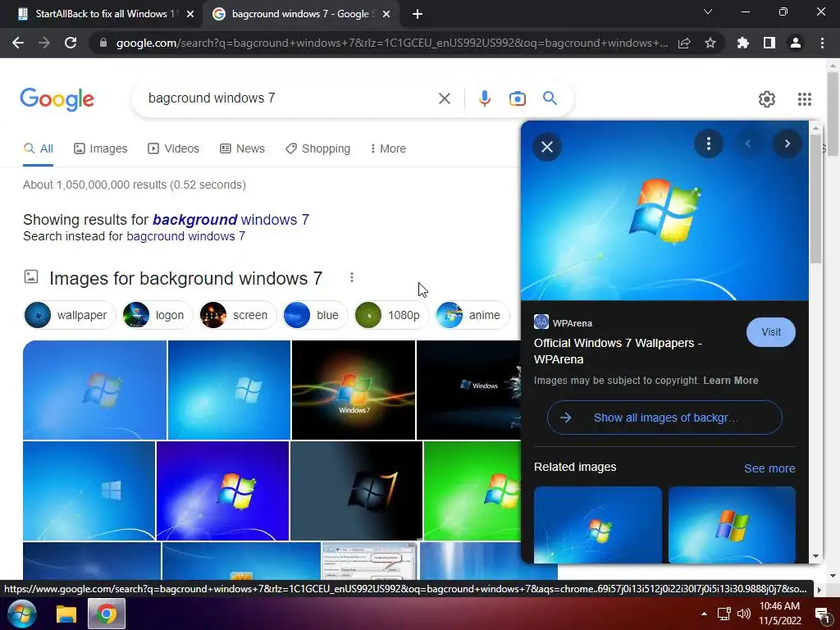
Task: Show hidden system tray icons
Action: [x=705, y=614]
